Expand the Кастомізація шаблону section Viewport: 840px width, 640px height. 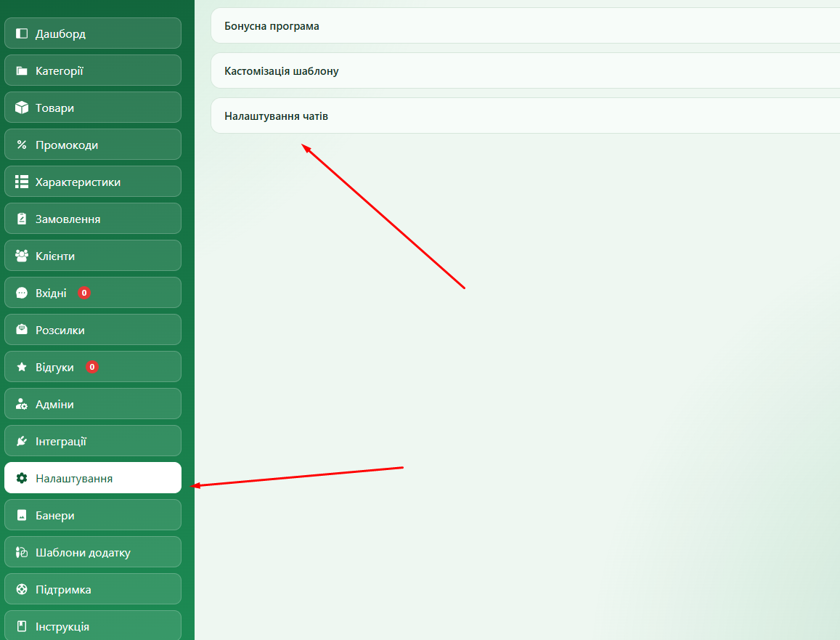[526, 70]
